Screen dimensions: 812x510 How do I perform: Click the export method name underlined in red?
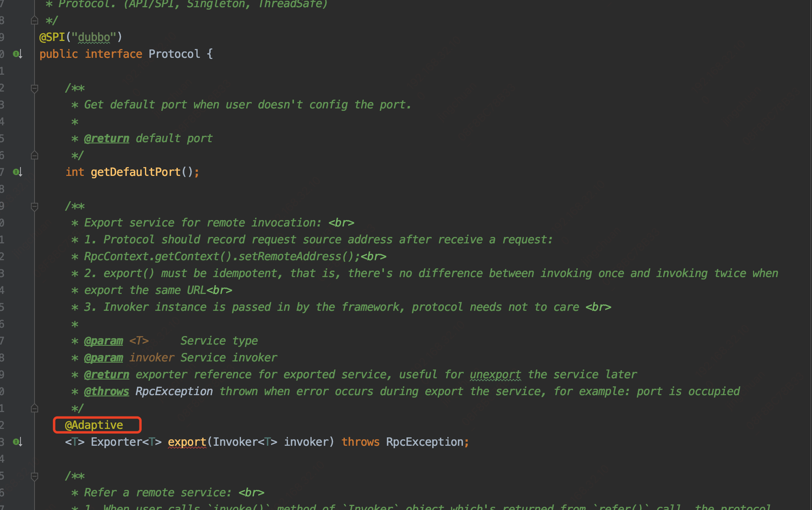click(187, 442)
